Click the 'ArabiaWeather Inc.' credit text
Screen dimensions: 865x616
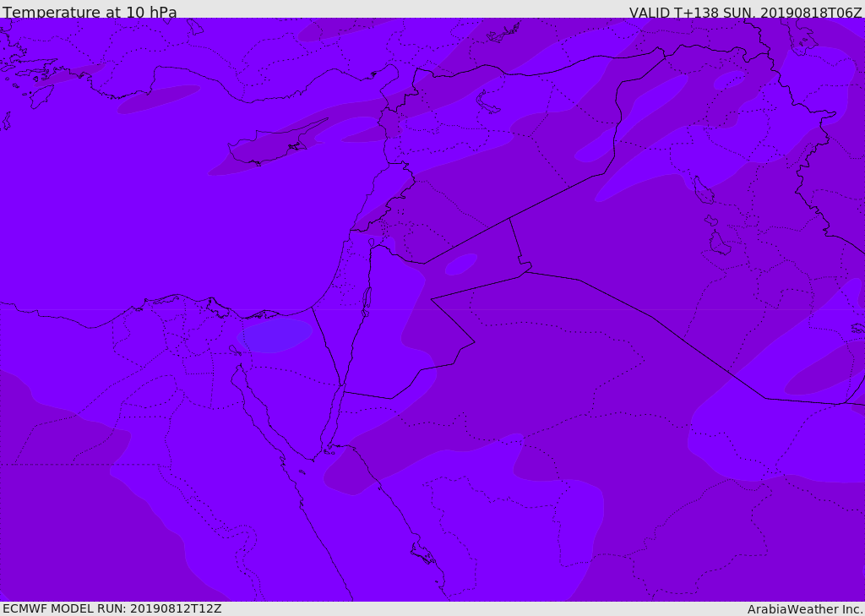click(x=805, y=609)
